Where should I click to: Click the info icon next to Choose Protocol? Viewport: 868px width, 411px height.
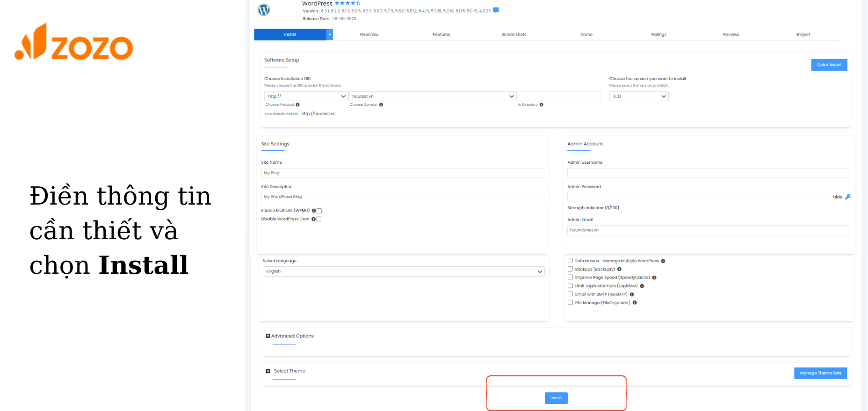click(297, 105)
